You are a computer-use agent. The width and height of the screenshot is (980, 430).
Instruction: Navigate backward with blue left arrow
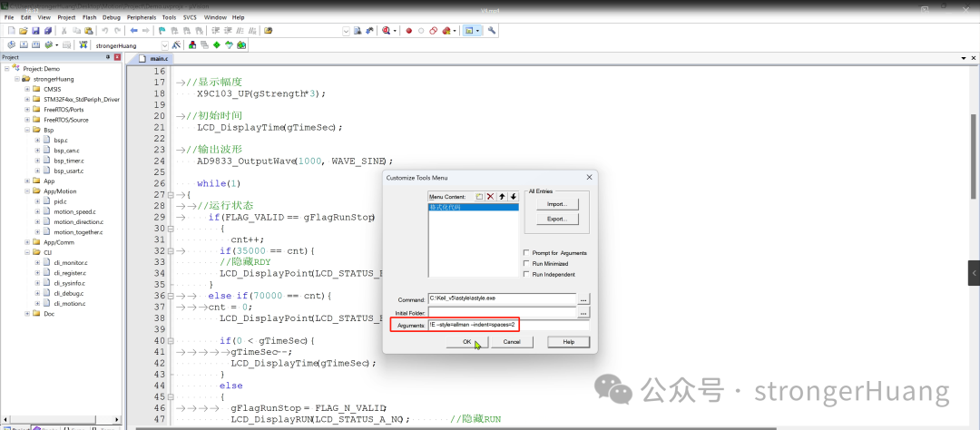[133, 31]
